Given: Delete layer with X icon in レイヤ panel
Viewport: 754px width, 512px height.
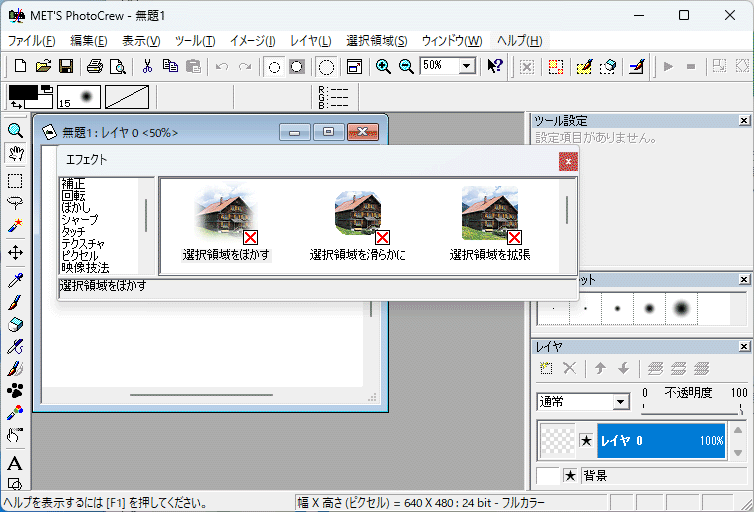Looking at the screenshot, I should point(569,369).
